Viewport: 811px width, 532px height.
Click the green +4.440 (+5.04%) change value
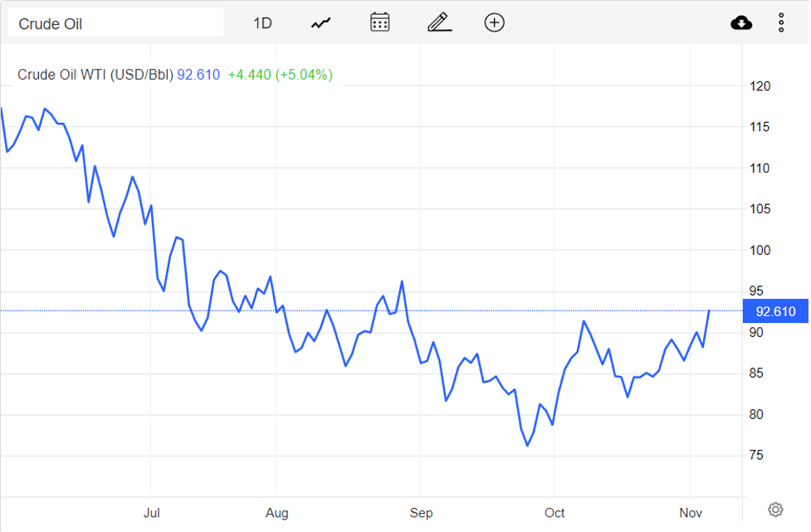tap(280, 75)
